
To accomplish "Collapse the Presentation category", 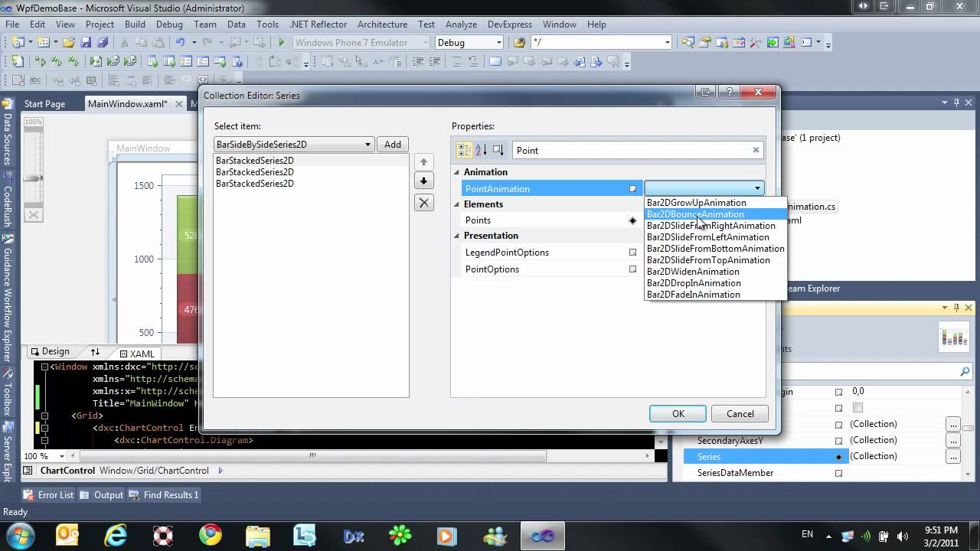I will [457, 236].
